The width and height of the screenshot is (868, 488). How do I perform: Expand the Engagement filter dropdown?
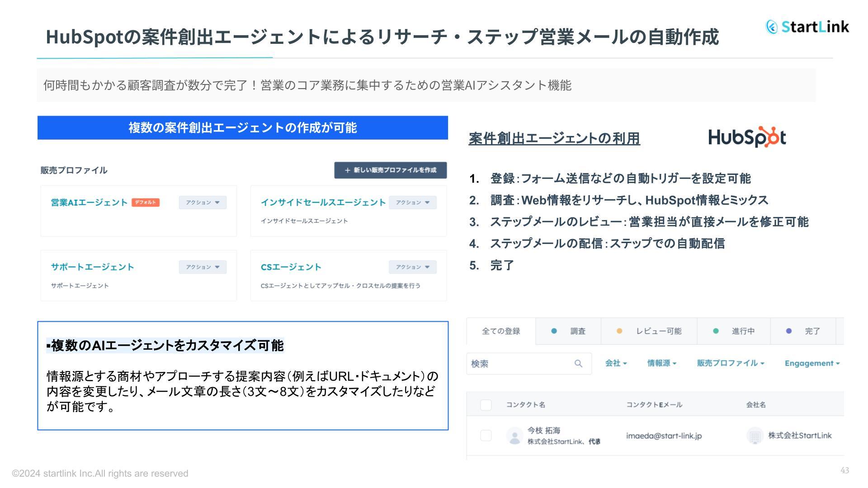tap(811, 363)
